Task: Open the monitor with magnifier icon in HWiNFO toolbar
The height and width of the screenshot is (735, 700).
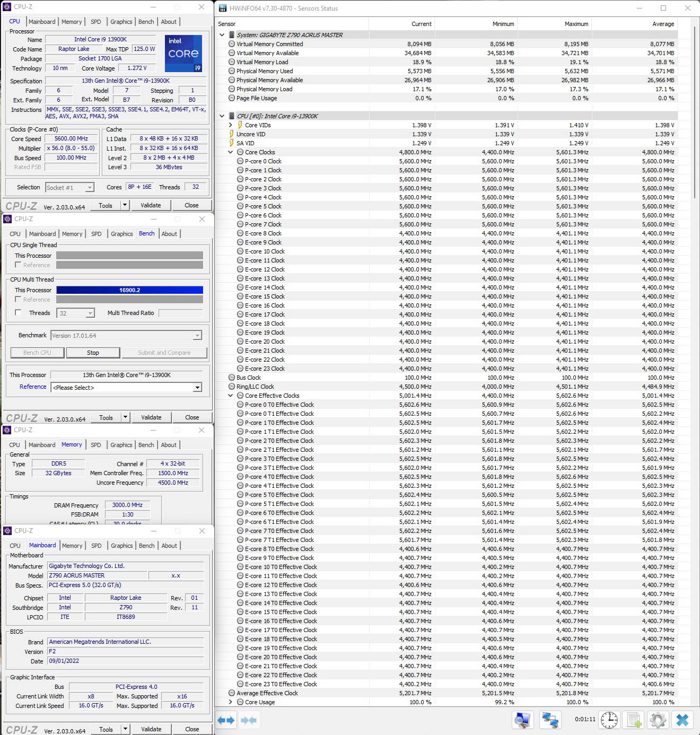Action: click(x=522, y=720)
